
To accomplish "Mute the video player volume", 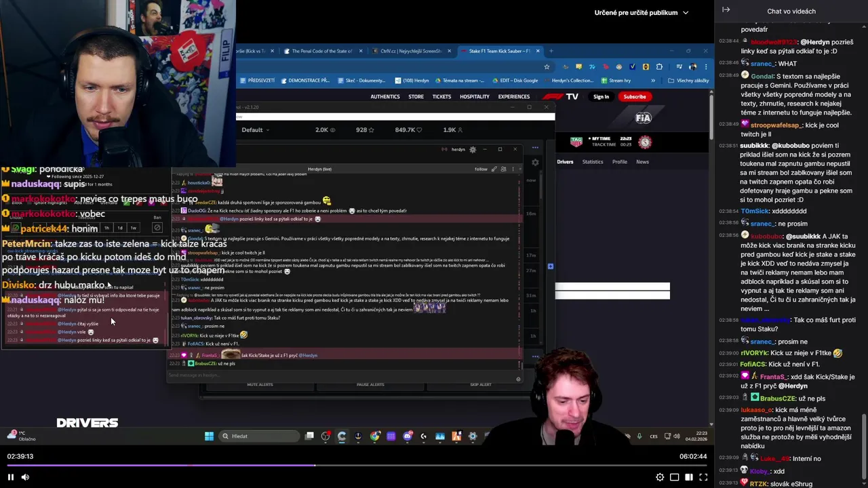I will pos(25,477).
